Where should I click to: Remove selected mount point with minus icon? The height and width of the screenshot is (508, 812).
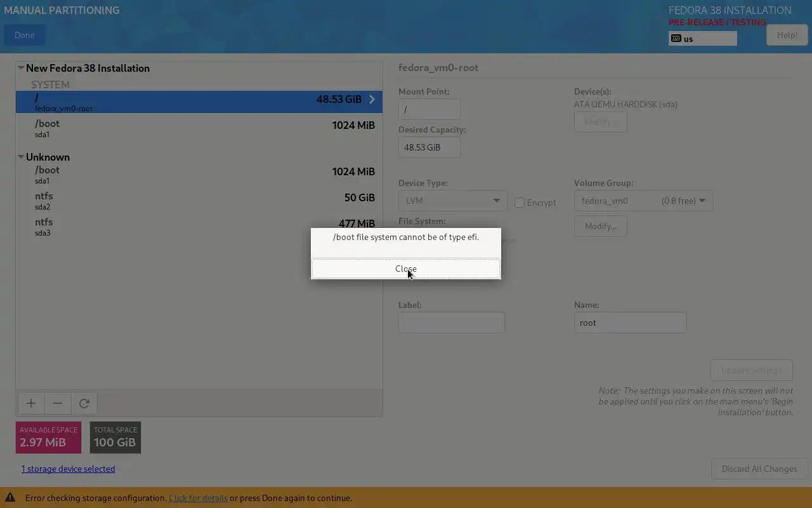pos(58,403)
